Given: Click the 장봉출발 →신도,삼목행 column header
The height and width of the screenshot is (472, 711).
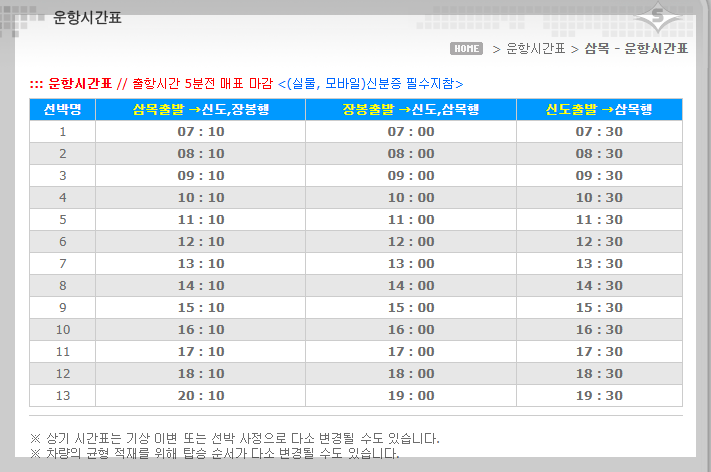Looking at the screenshot, I should tap(411, 109).
